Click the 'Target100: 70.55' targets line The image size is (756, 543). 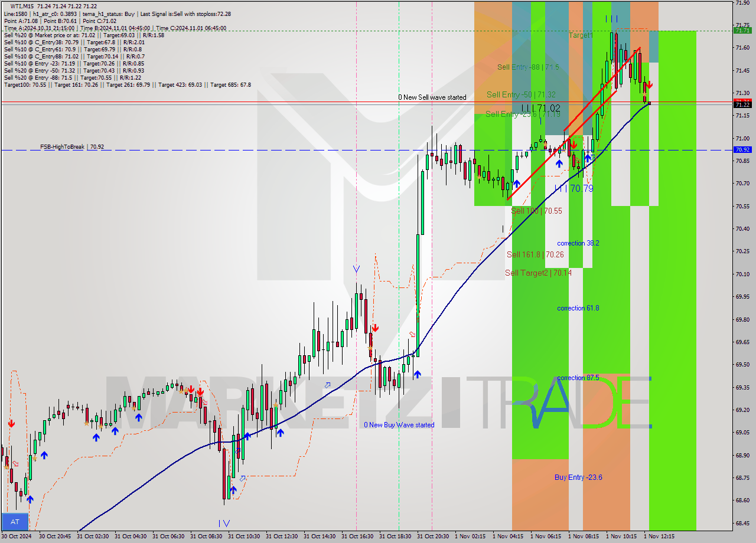127,84
